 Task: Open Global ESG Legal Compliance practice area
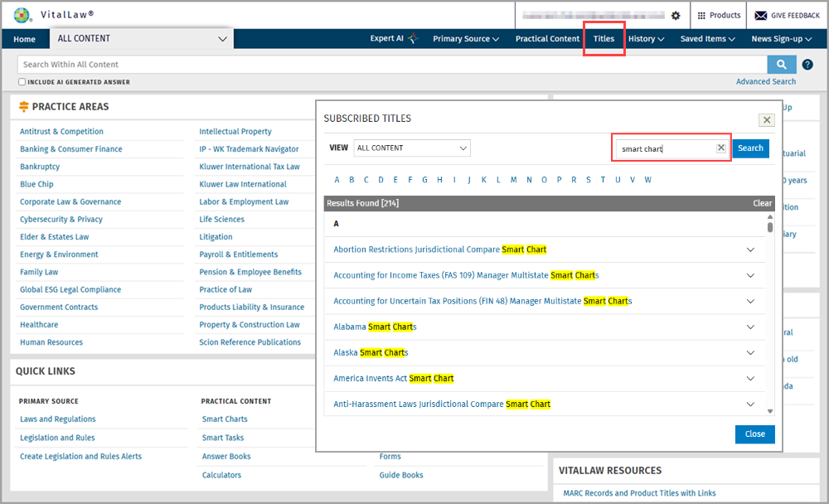pos(70,290)
